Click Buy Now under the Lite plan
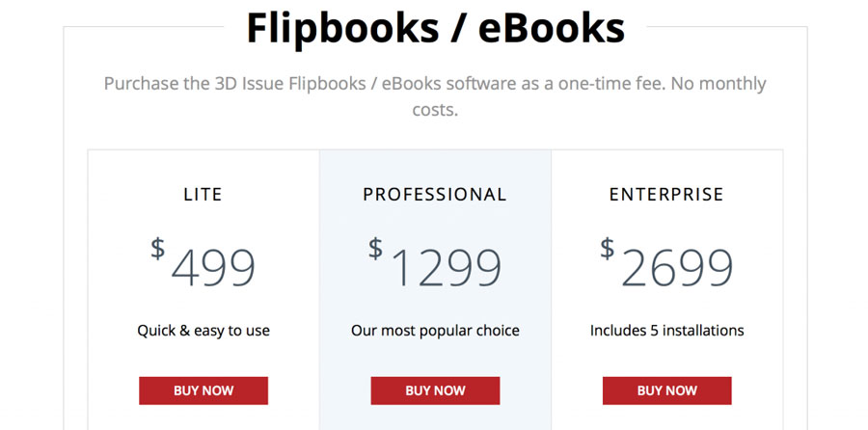The image size is (868, 430). click(x=203, y=390)
